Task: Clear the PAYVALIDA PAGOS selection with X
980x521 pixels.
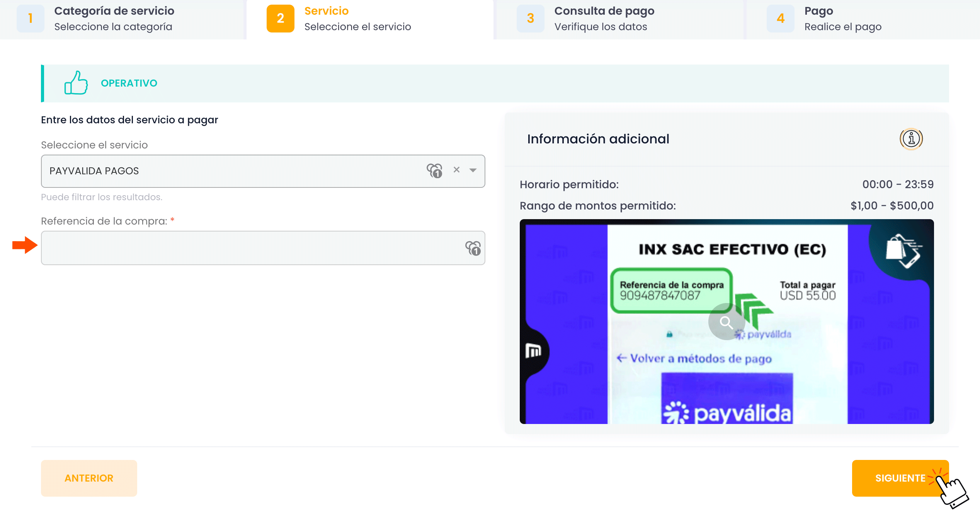Action: 457,170
